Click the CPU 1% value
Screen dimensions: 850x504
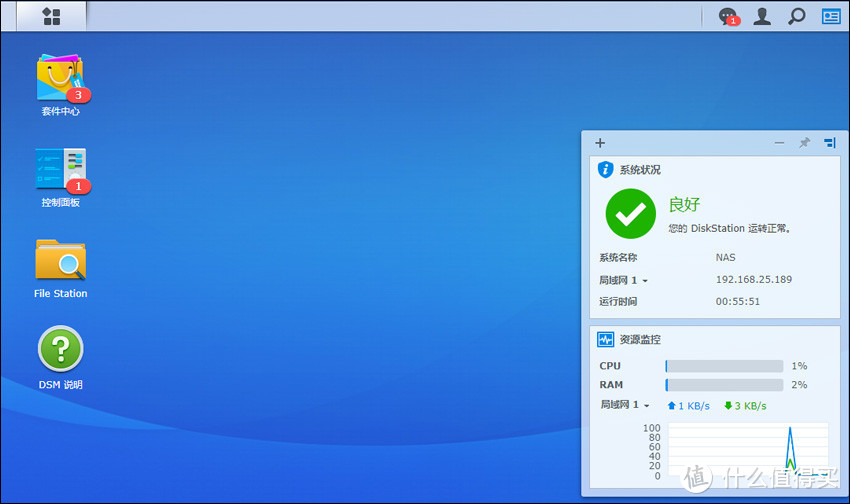[x=799, y=366]
